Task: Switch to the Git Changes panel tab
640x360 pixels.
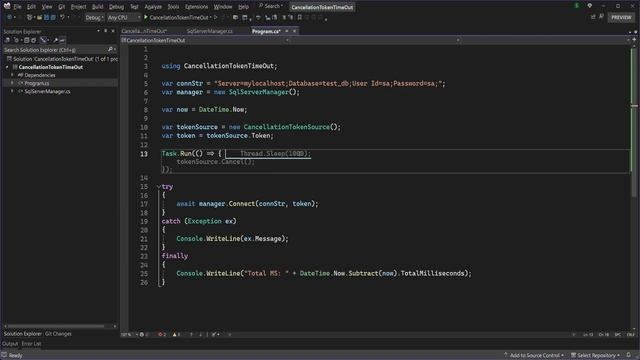Action: [58, 334]
